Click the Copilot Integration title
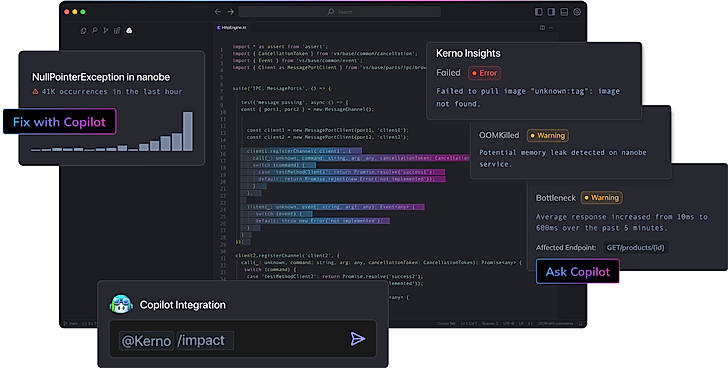This screenshot has width=728, height=368. click(x=183, y=305)
